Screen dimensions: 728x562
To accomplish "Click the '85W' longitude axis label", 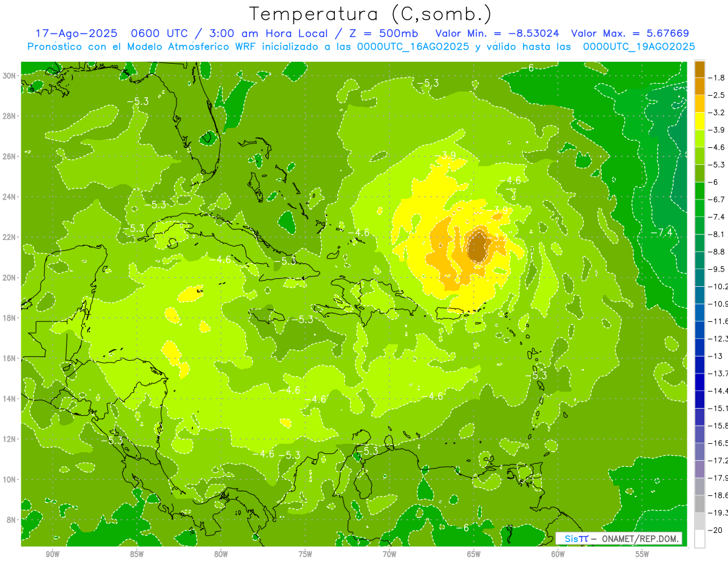I will [136, 554].
